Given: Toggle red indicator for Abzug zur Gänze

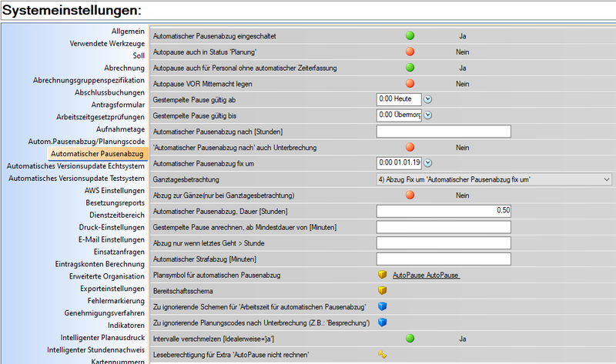Looking at the screenshot, I should tap(410, 195).
